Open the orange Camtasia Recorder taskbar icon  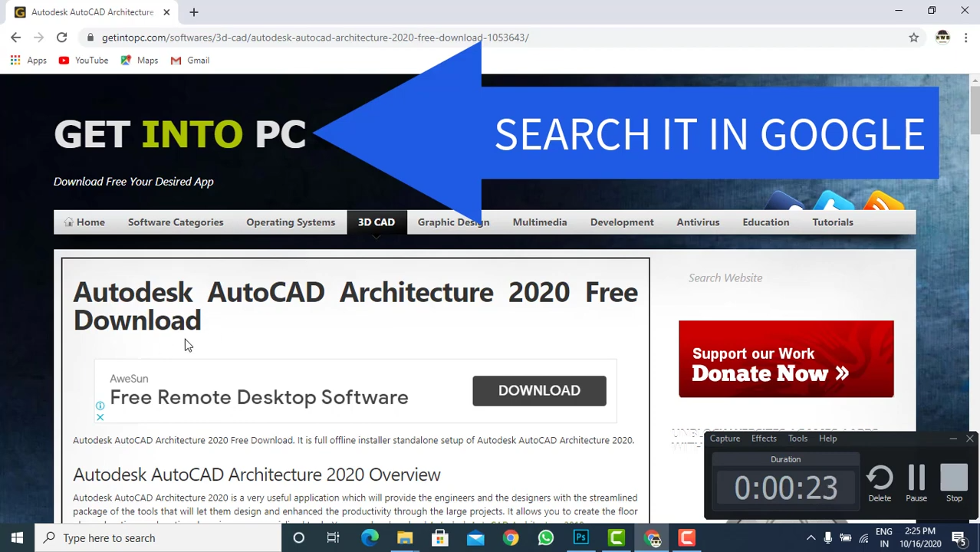[686, 537]
